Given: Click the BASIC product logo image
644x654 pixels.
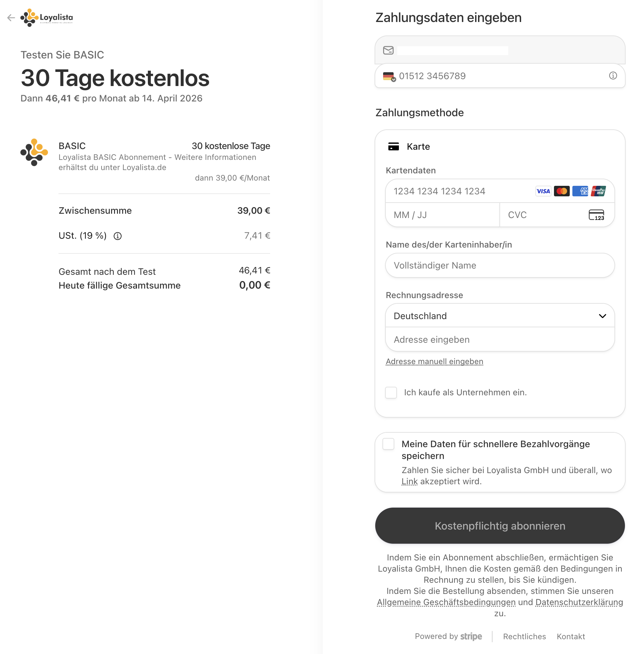Looking at the screenshot, I should coord(34,152).
